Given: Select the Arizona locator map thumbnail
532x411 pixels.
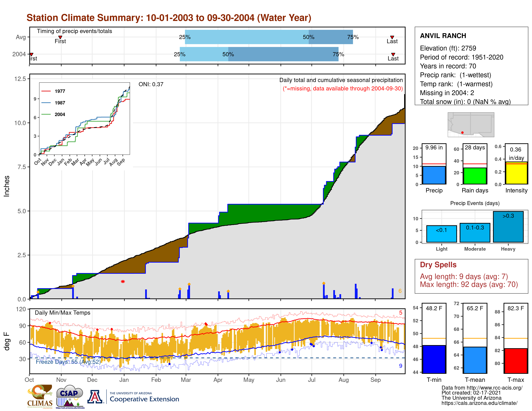Looking at the screenshot, I should (x=471, y=124).
